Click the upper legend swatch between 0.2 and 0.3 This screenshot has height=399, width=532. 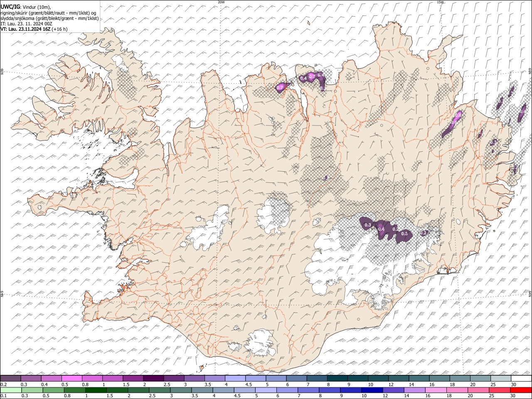(x=11, y=378)
